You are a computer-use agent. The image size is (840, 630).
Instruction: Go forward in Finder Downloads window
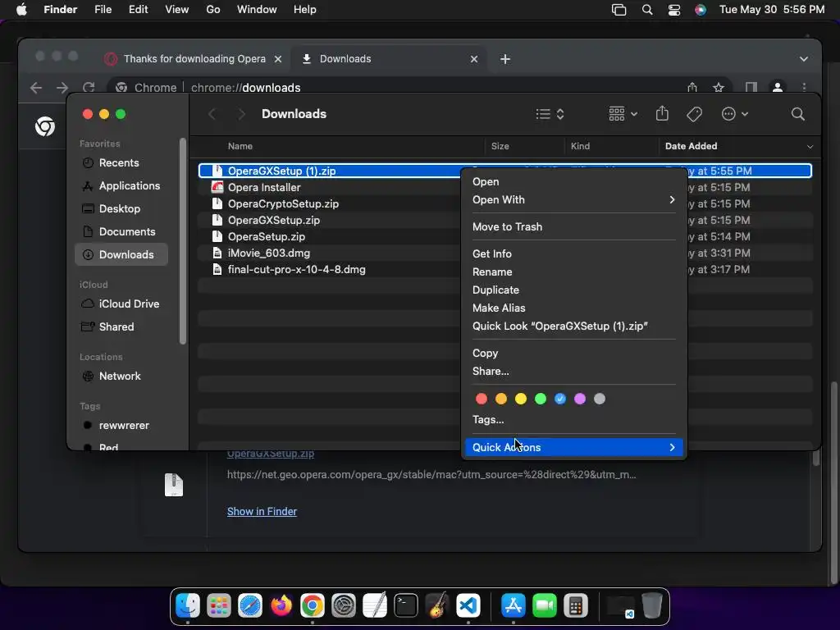(x=242, y=113)
